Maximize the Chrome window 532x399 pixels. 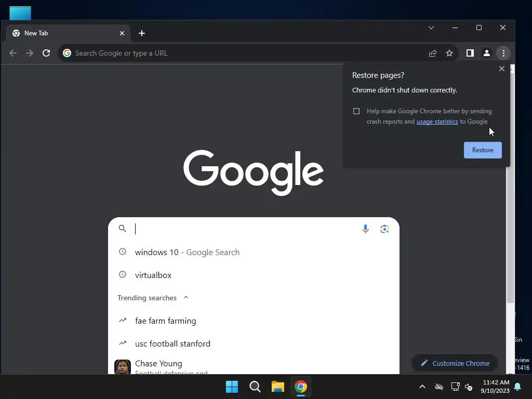pyautogui.click(x=478, y=28)
